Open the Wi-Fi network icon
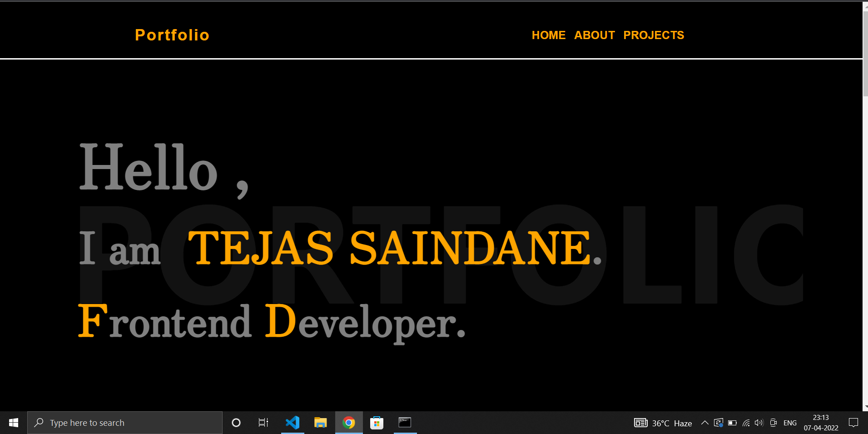Screen dimensions: 868x434 point(746,423)
